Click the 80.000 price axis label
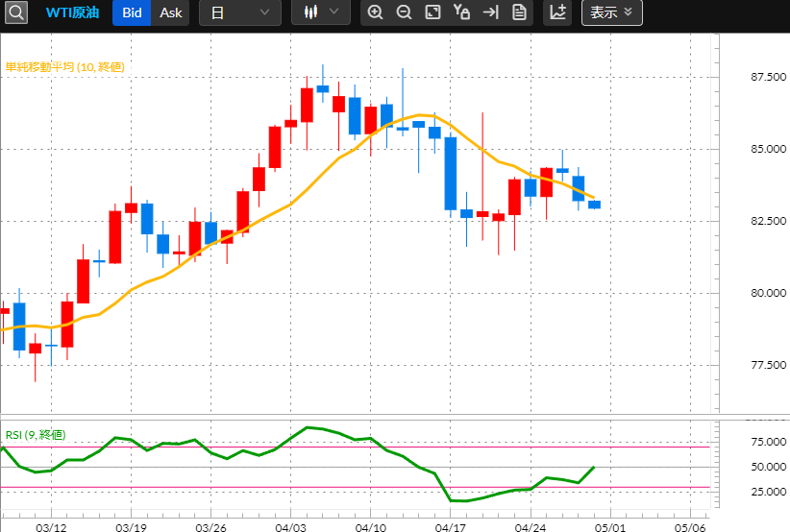 768,293
